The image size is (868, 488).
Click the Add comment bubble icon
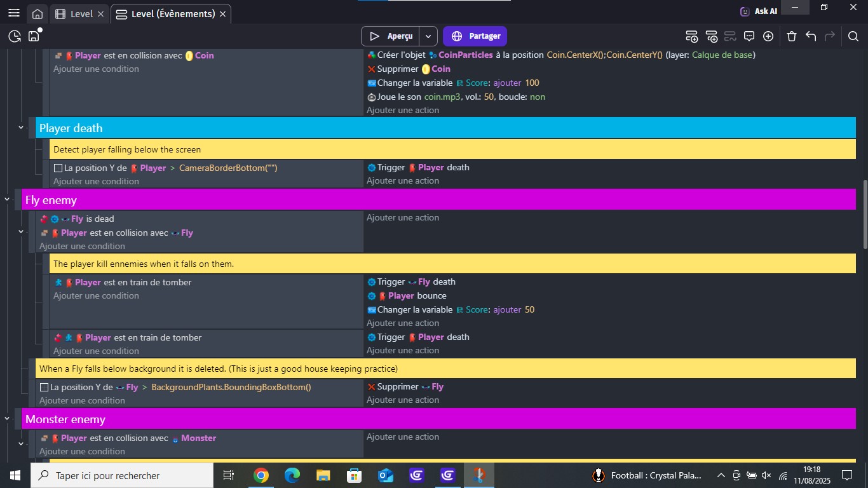(749, 36)
